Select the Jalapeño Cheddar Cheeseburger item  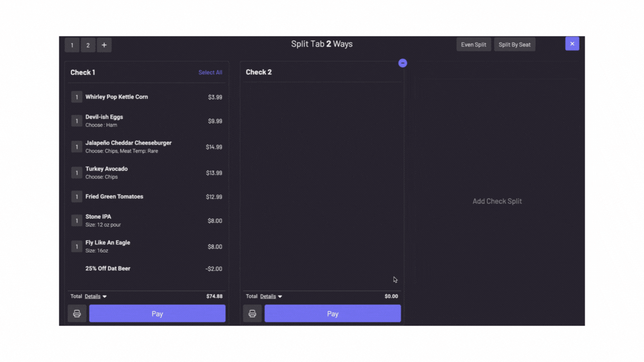point(129,144)
